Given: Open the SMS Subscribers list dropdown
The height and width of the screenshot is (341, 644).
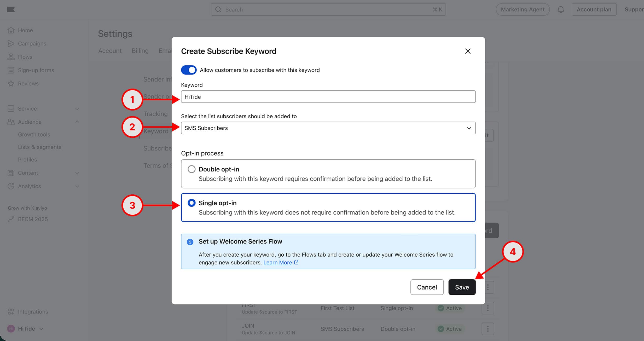Looking at the screenshot, I should click(x=328, y=128).
